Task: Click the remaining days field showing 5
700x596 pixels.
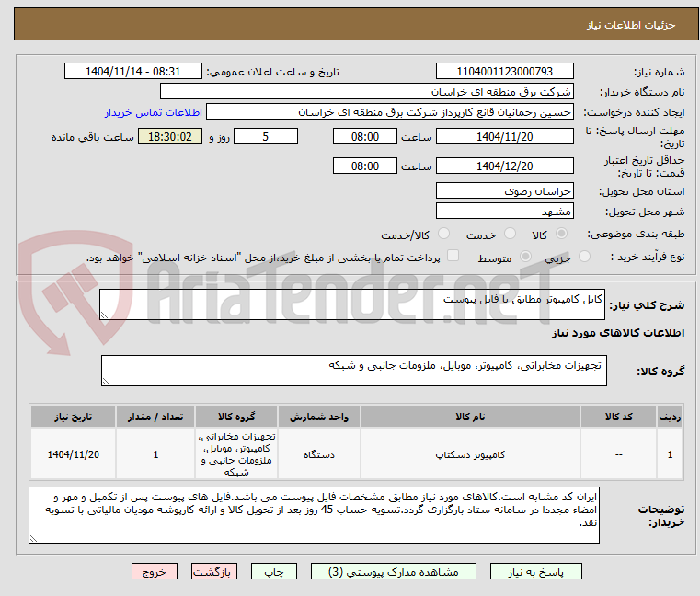Action: pos(266,137)
